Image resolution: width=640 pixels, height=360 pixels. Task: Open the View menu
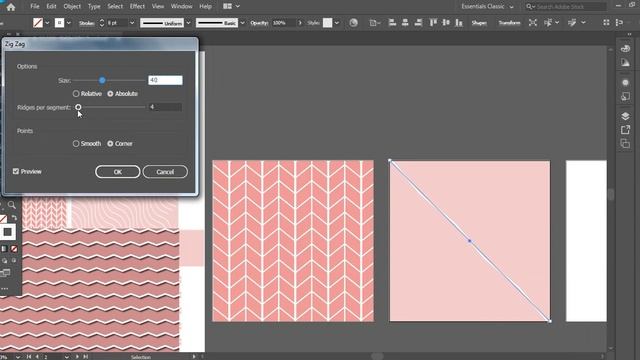click(x=158, y=7)
